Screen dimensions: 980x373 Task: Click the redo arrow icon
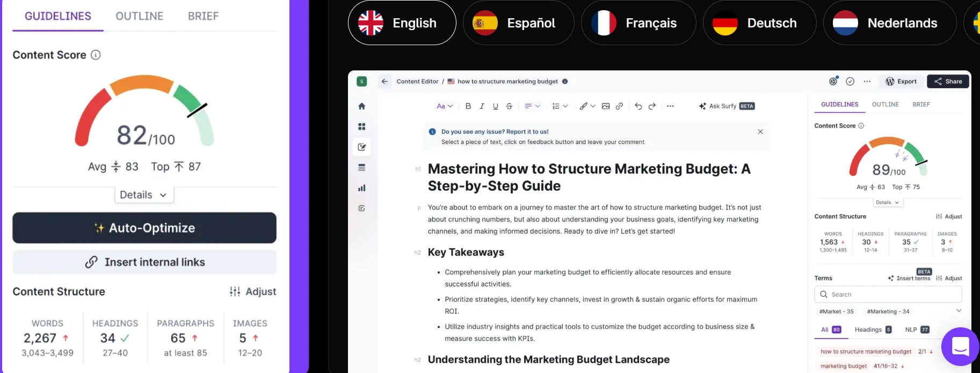pos(652,106)
